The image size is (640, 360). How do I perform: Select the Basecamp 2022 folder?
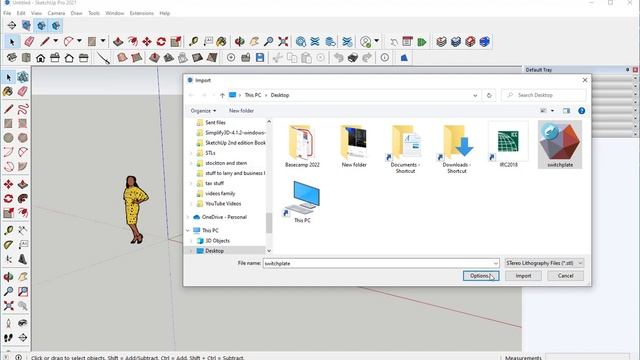point(302,147)
